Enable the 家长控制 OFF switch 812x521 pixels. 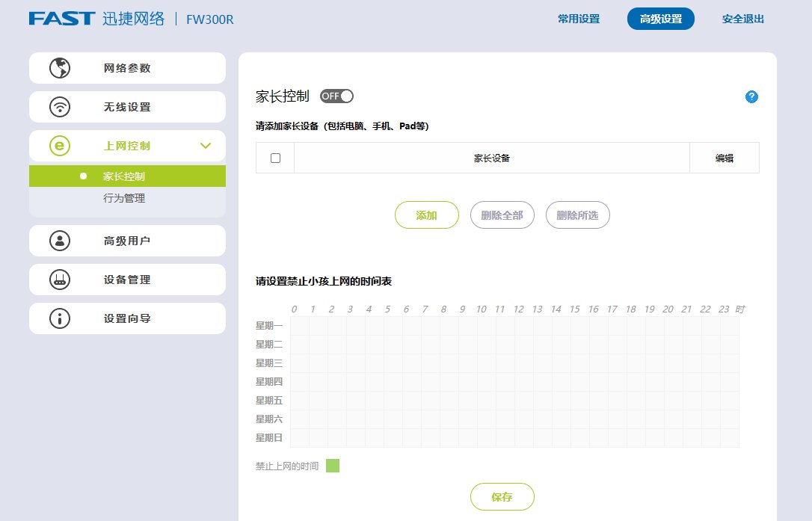tap(336, 96)
